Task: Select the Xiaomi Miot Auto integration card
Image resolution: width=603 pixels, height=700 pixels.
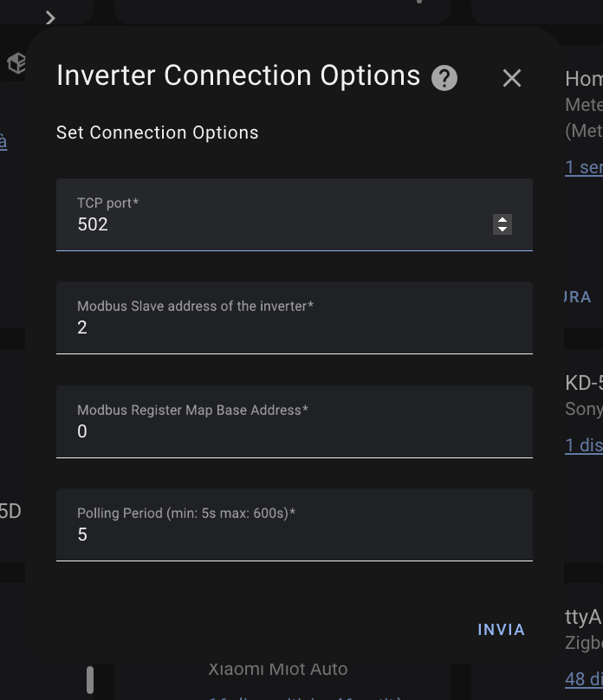Action: (278, 670)
